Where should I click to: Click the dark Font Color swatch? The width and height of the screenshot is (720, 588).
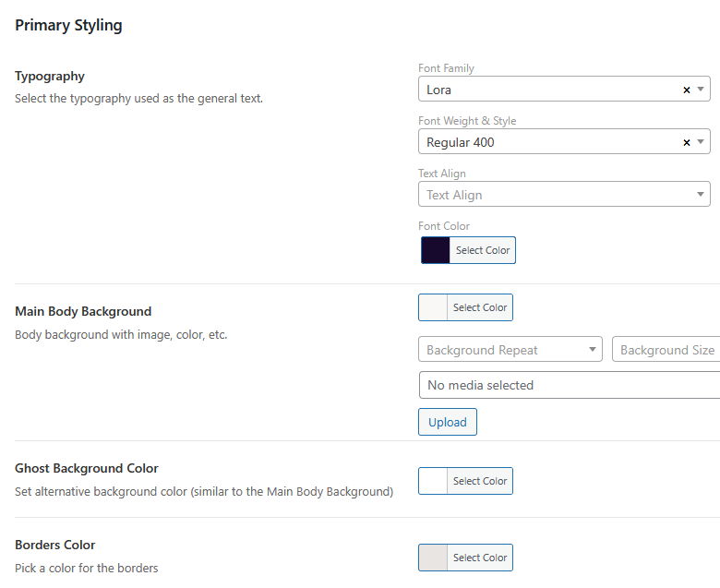coord(436,250)
